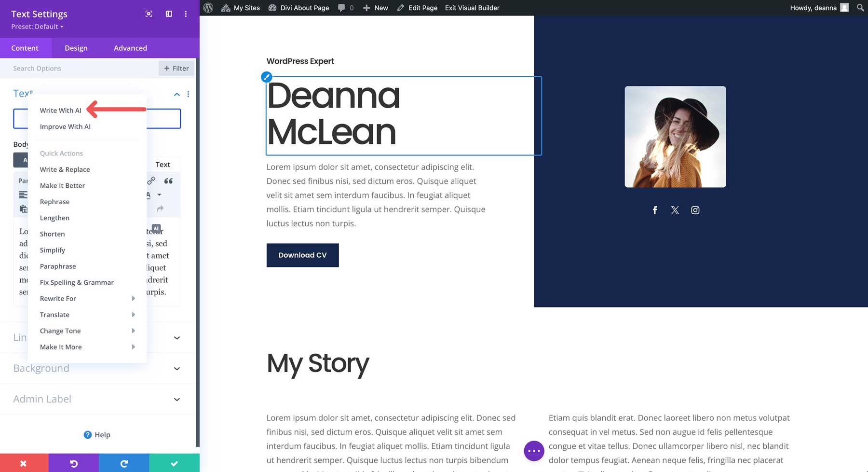Image resolution: width=868 pixels, height=472 pixels.
Task: Open the three-dot menu in Text Settings header
Action: pyautogui.click(x=186, y=14)
